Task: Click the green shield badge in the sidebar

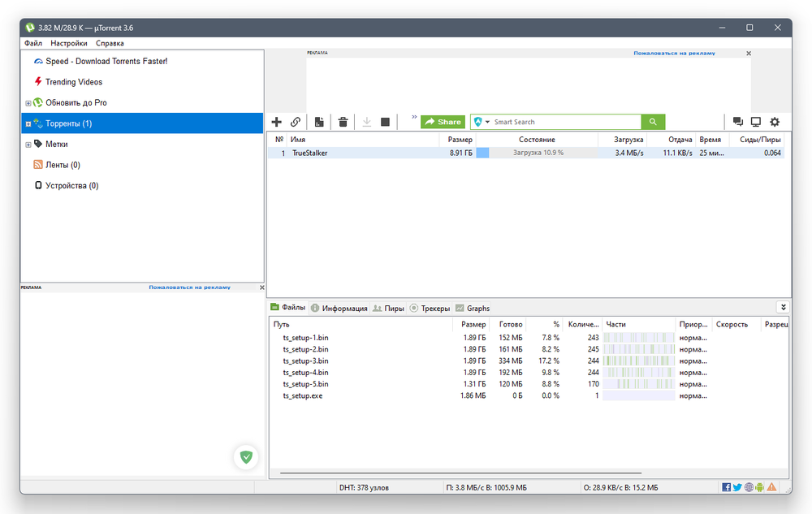Action: pos(246,457)
